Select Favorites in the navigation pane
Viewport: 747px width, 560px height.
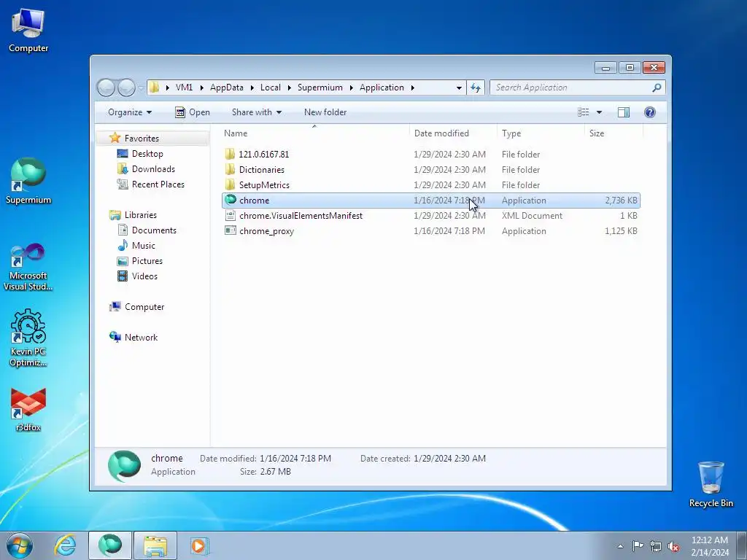coord(142,138)
